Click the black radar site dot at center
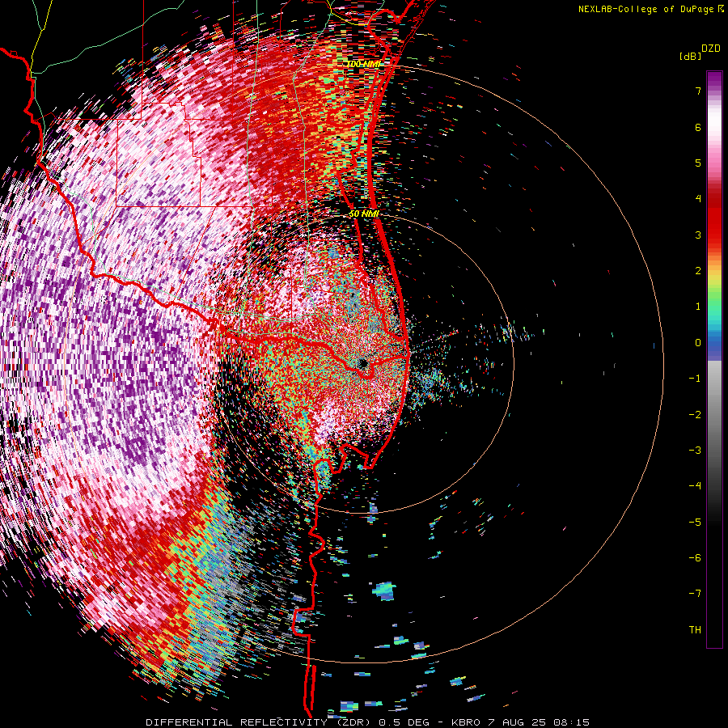This screenshot has width=728, height=728. click(x=362, y=363)
